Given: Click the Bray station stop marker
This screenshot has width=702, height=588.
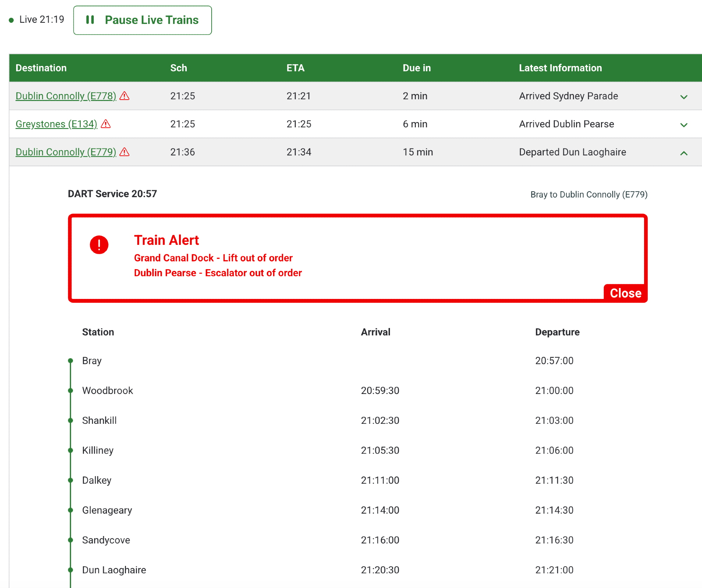Looking at the screenshot, I should point(71,361).
